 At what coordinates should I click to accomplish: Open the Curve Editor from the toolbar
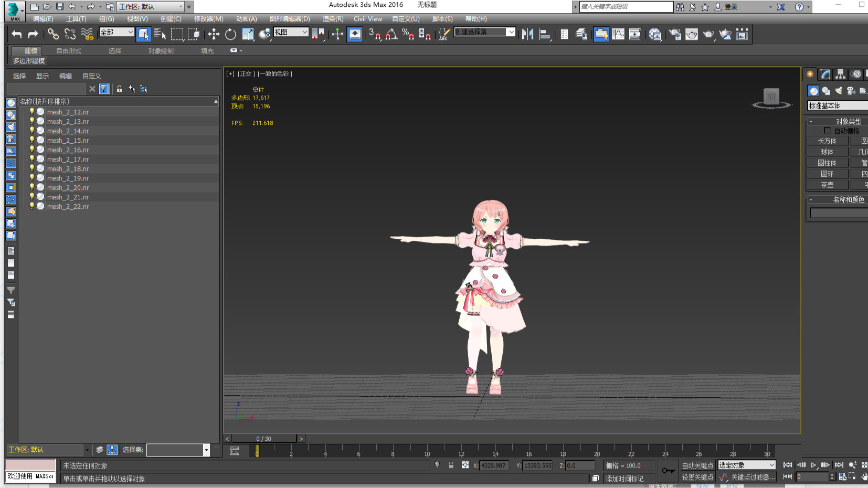[x=618, y=35]
